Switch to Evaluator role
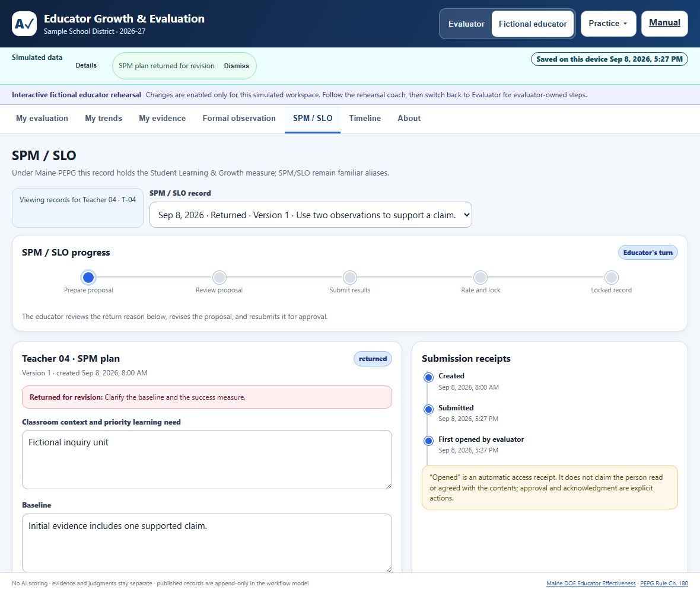 point(466,24)
